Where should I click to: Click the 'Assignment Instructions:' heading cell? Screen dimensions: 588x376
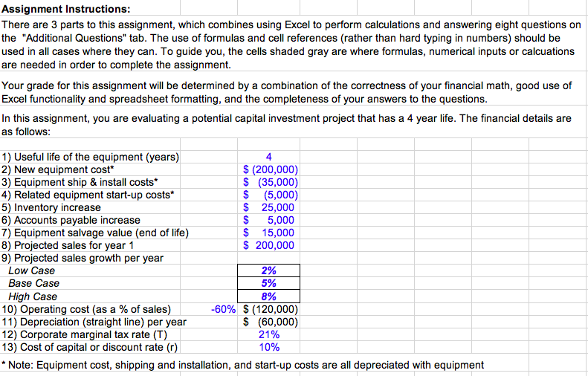point(66,9)
